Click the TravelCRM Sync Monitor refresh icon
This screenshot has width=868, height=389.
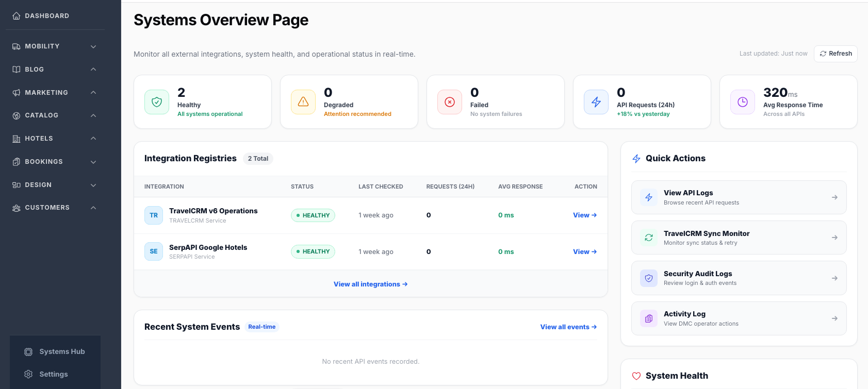pos(649,238)
